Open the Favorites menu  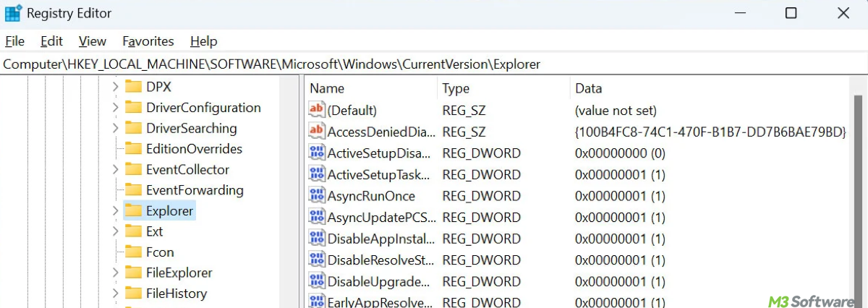[148, 41]
